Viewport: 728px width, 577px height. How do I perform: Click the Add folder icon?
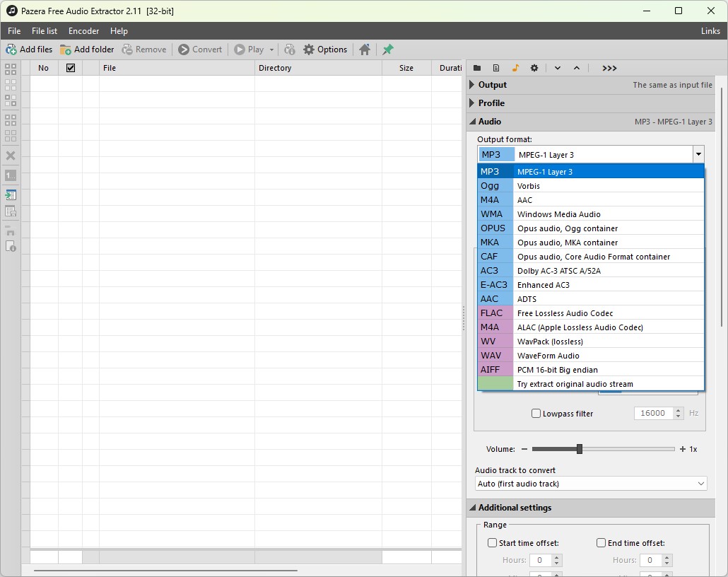click(66, 49)
